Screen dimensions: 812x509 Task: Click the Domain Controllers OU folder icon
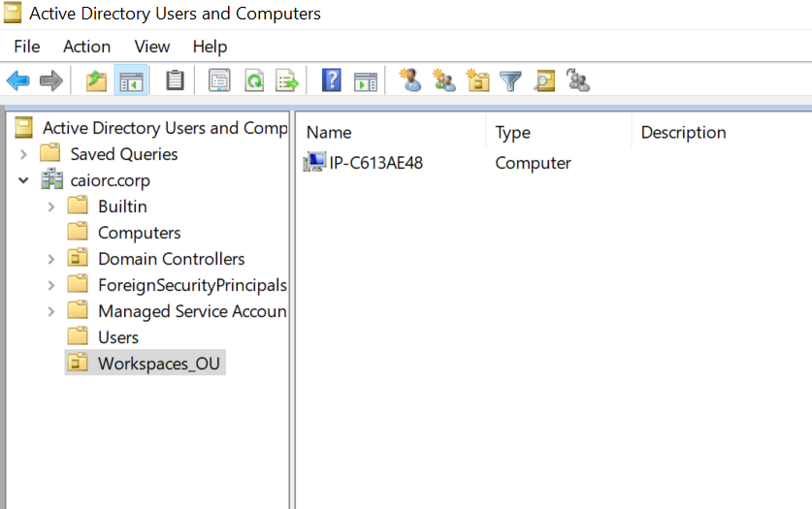point(78,258)
